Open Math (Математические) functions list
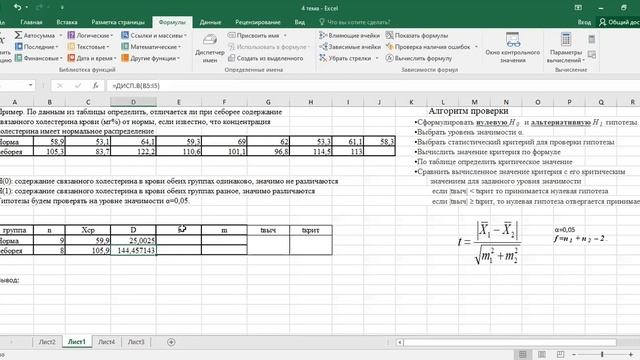The width and height of the screenshot is (640, 360). tap(151, 47)
